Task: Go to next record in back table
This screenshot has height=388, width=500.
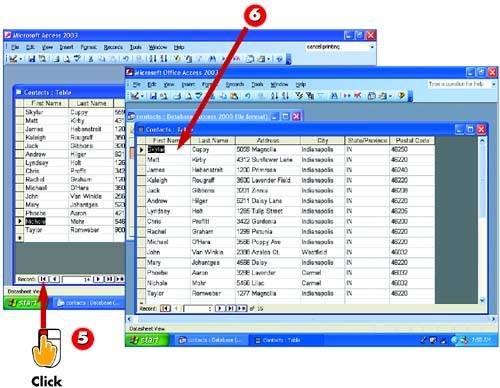Action: (x=98, y=279)
